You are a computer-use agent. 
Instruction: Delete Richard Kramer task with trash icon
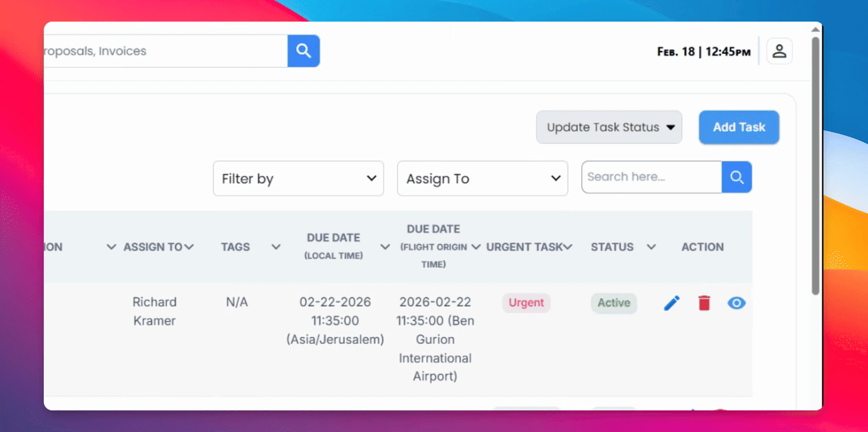tap(704, 303)
